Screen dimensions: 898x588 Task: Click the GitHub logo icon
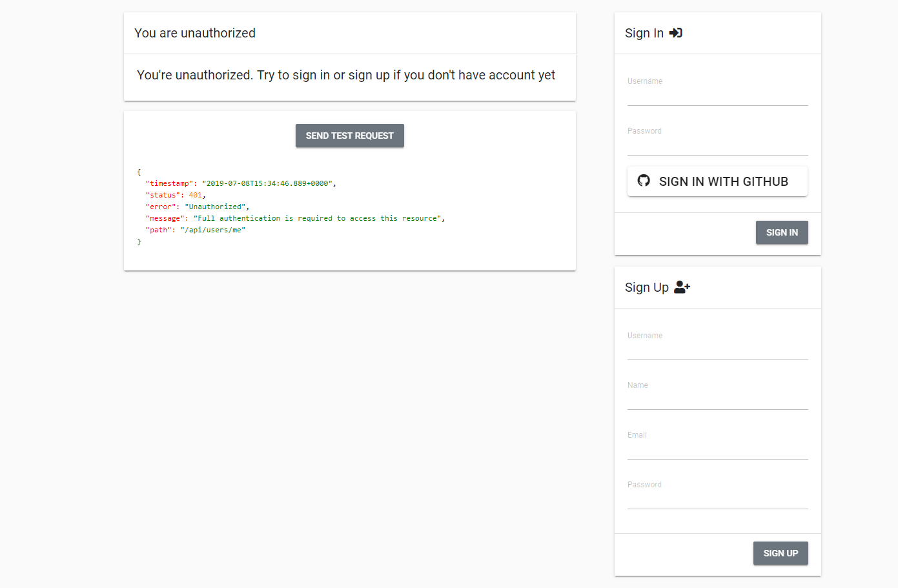[644, 181]
